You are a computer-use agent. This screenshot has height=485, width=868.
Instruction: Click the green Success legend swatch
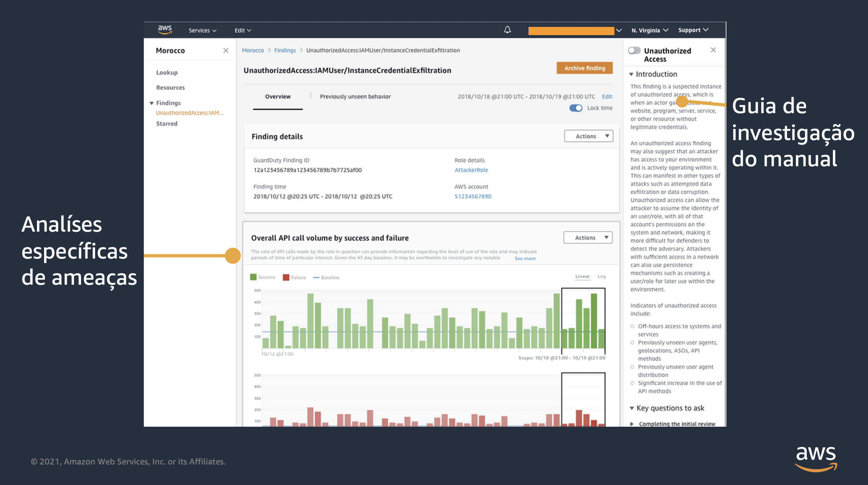[253, 277]
